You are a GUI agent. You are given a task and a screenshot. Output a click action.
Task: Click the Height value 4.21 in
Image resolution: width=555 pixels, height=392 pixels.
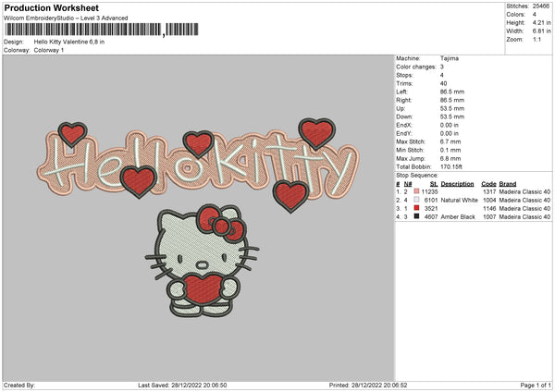click(x=541, y=22)
